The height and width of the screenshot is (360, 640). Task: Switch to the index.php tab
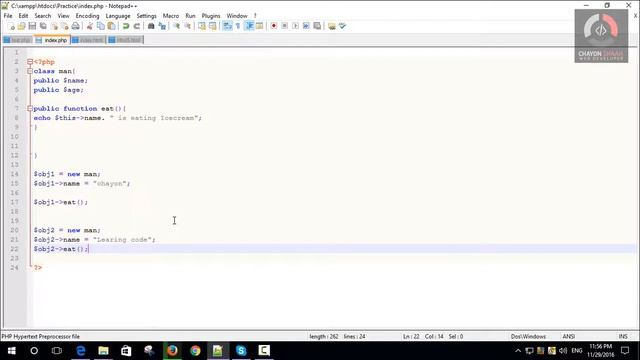[x=52, y=40]
